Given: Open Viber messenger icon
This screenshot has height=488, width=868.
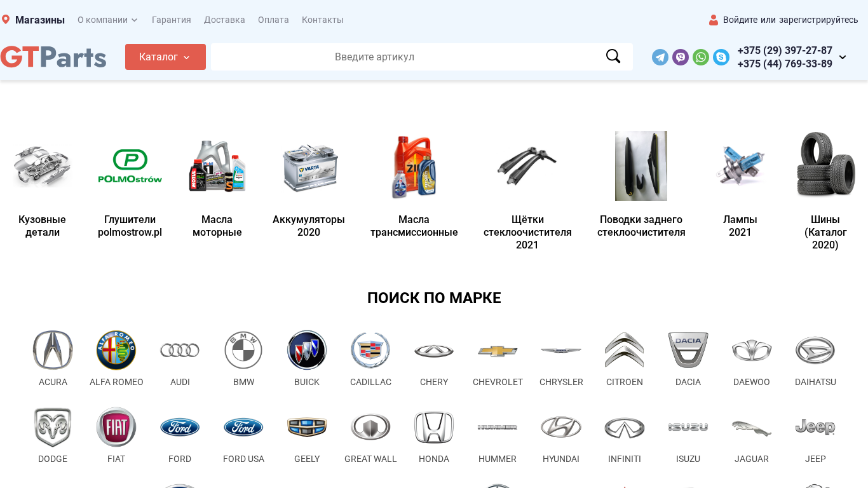Looking at the screenshot, I should (681, 57).
